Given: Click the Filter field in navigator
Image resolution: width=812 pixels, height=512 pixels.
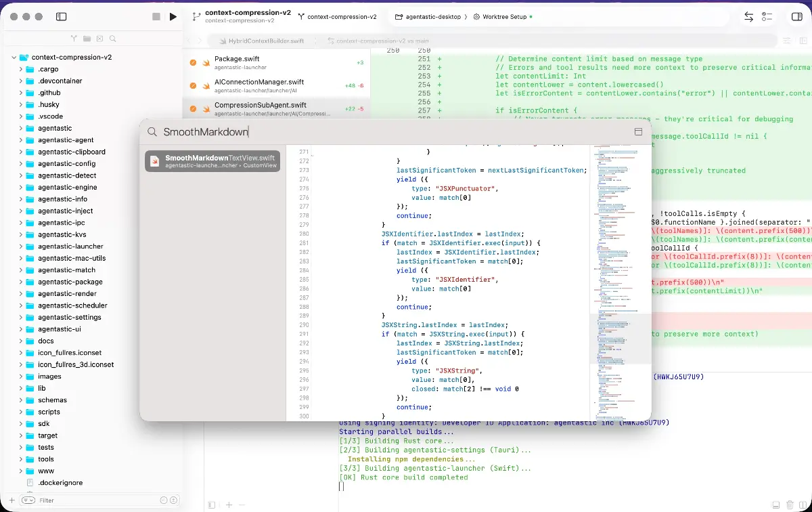Looking at the screenshot, I should pyautogui.click(x=95, y=500).
